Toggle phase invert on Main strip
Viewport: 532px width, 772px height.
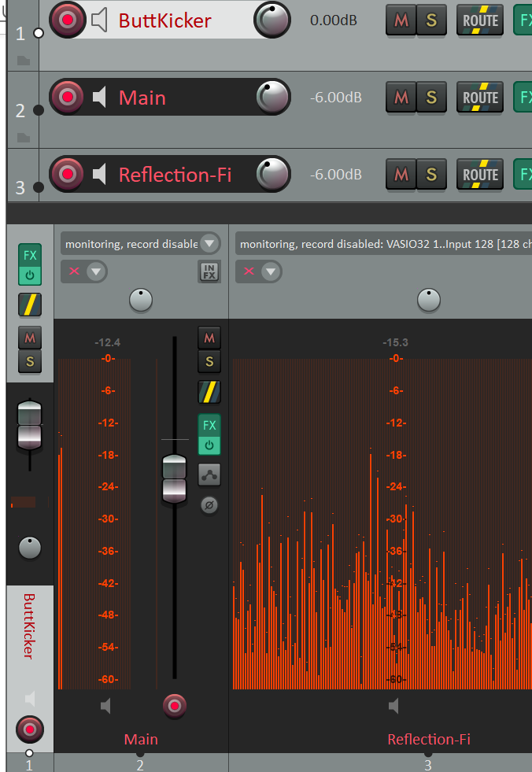(209, 505)
